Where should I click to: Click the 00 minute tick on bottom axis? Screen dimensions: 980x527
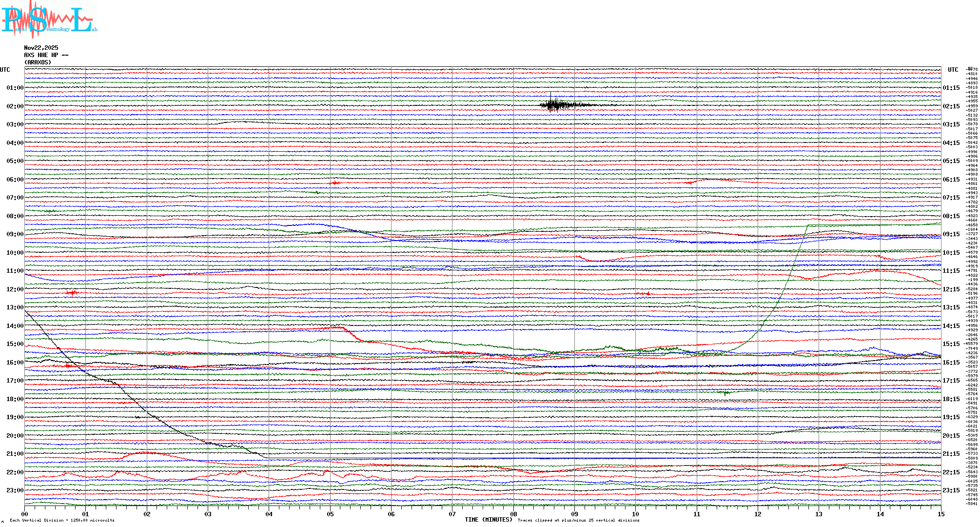click(x=25, y=514)
